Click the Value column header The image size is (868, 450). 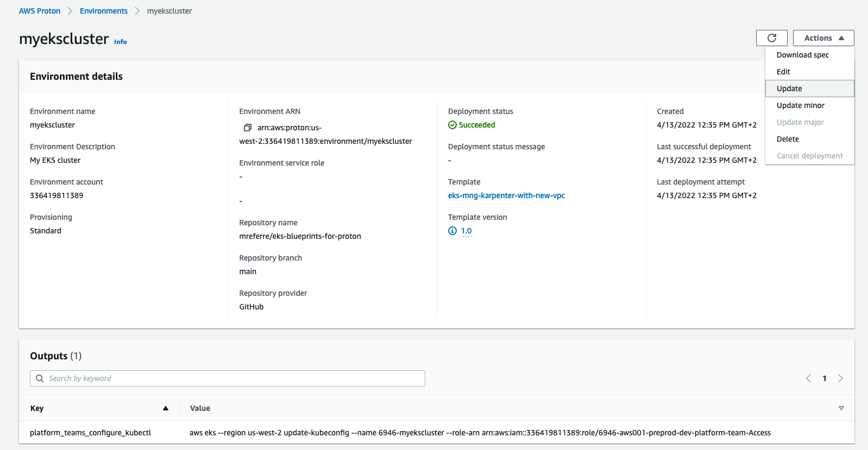(x=200, y=408)
